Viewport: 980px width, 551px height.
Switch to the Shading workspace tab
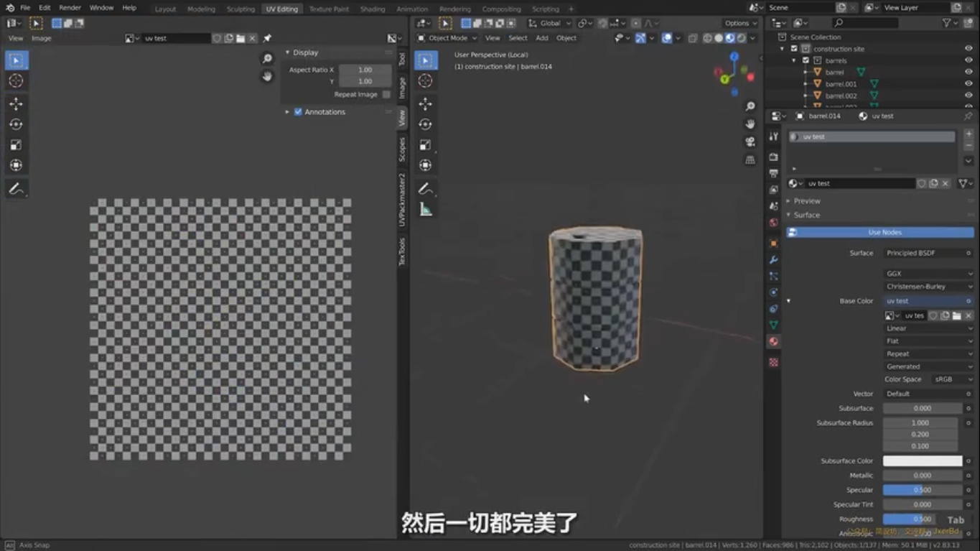click(x=373, y=9)
